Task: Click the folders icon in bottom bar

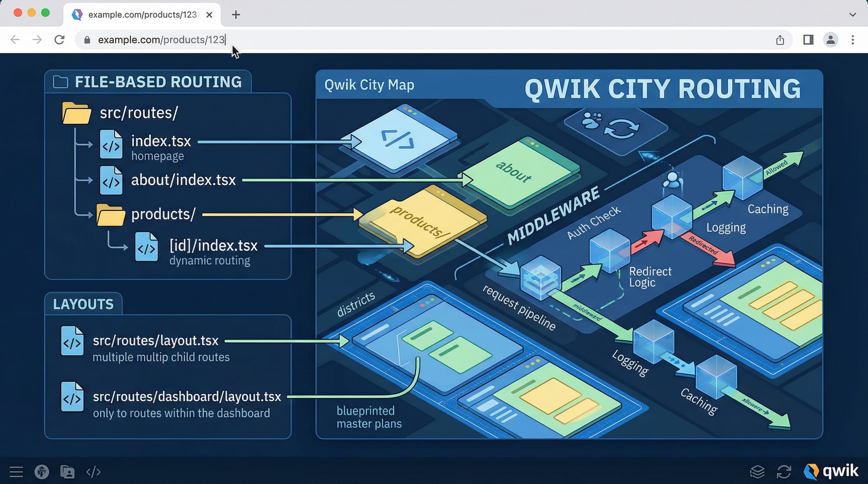Action: coord(67,471)
